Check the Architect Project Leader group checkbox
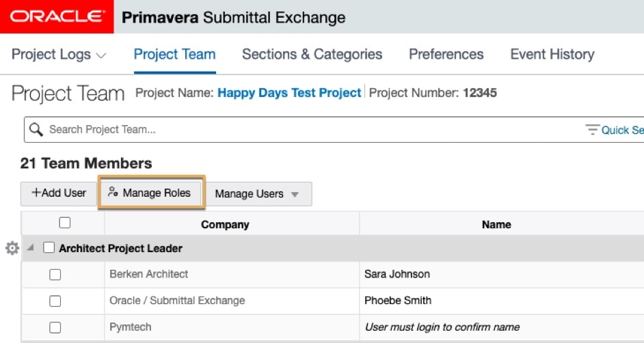 (49, 248)
